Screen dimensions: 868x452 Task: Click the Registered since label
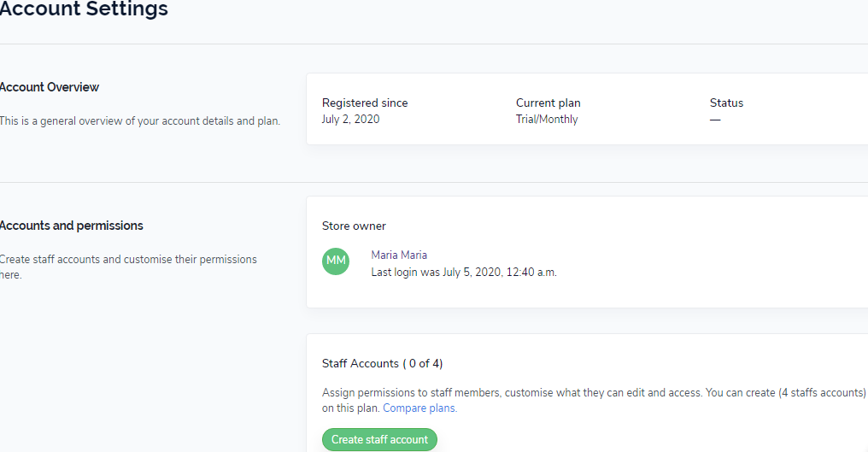365,103
